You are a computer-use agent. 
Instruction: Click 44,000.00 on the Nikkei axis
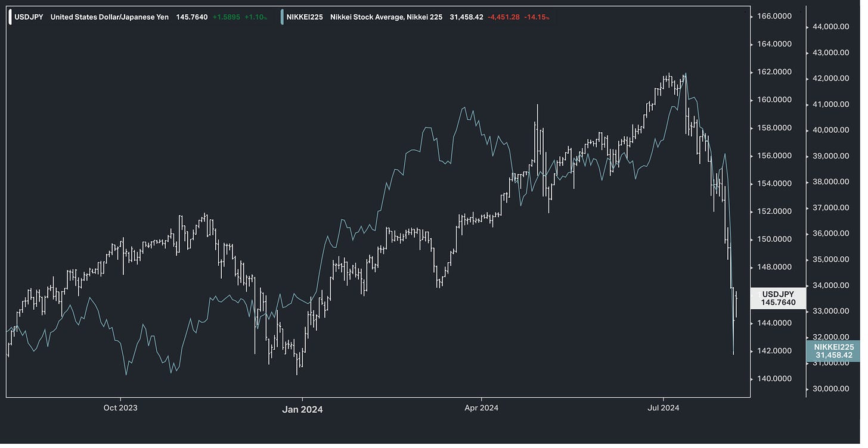(x=830, y=26)
